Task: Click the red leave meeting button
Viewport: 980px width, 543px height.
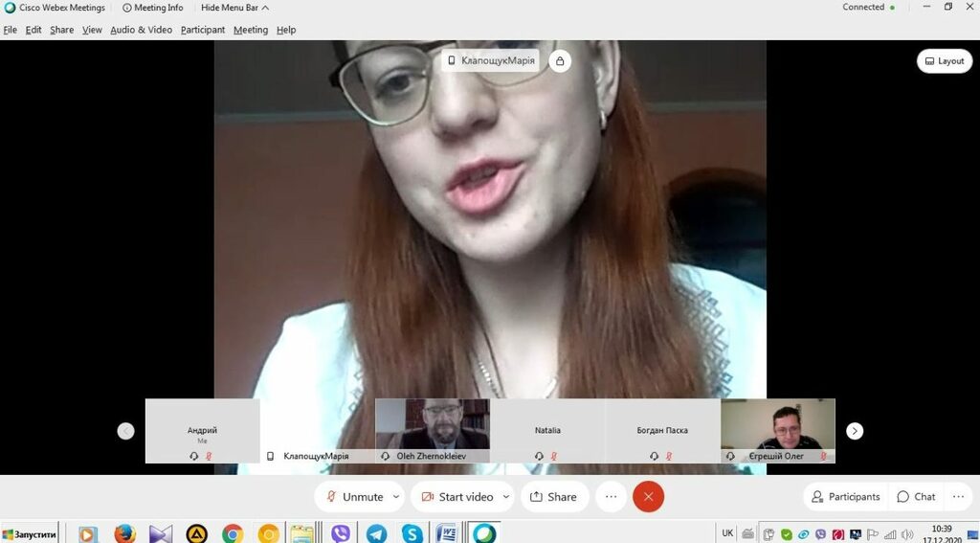Action: pyautogui.click(x=648, y=497)
